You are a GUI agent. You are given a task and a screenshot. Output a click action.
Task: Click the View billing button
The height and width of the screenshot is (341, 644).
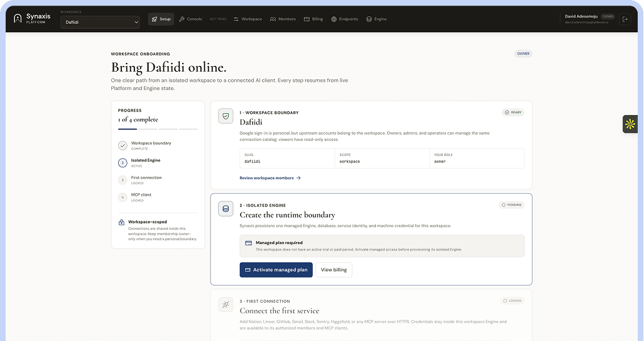[334, 270]
